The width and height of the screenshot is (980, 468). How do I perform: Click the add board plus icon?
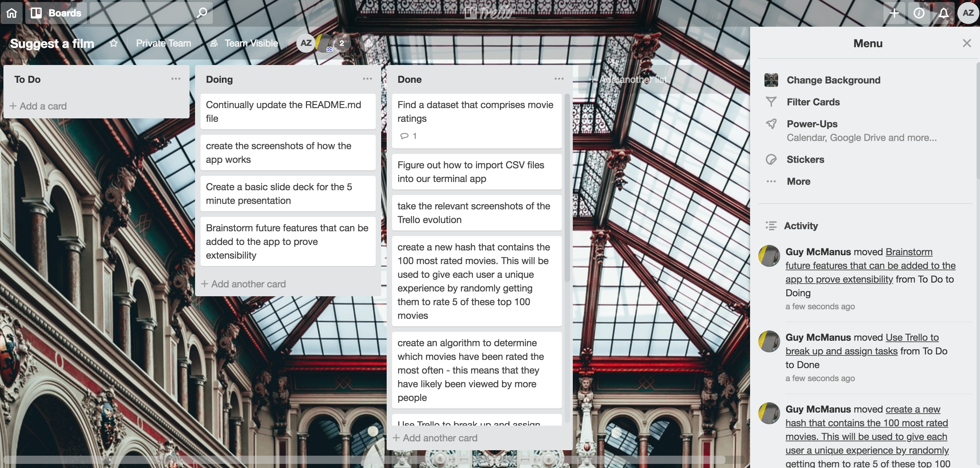click(894, 13)
